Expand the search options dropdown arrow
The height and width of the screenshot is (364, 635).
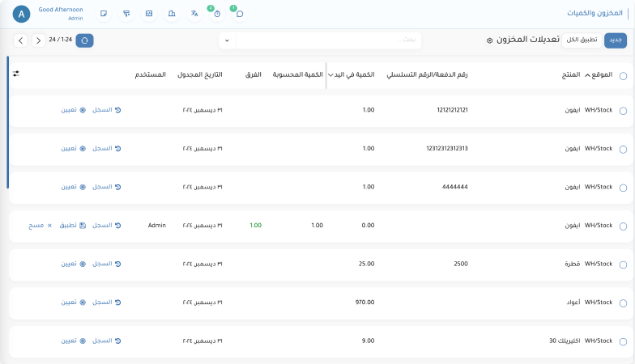227,40
